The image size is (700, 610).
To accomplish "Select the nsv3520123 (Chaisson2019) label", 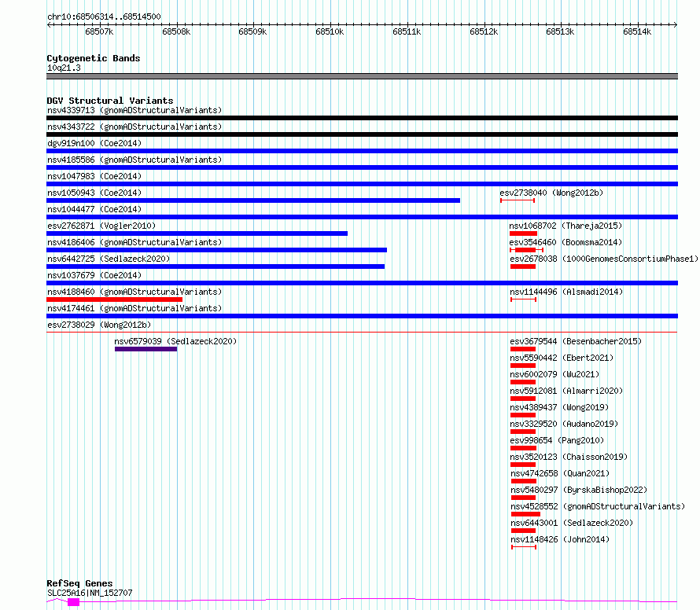I will tap(569, 457).
